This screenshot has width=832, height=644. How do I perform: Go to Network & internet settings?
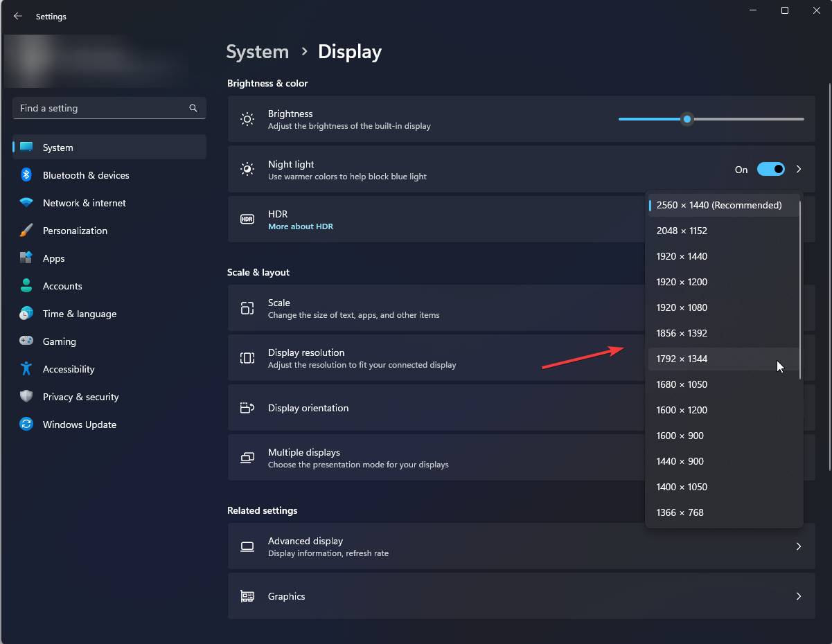[x=109, y=203]
